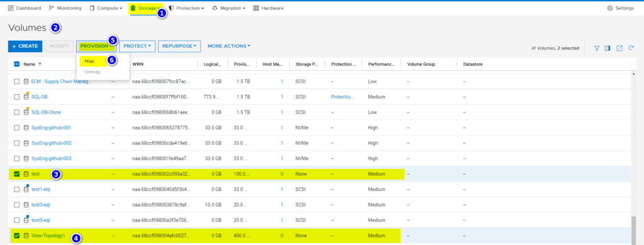The height and width of the screenshot is (245, 644).
Task: Click the SysEng-github-002 volume icon
Action: point(26,143)
